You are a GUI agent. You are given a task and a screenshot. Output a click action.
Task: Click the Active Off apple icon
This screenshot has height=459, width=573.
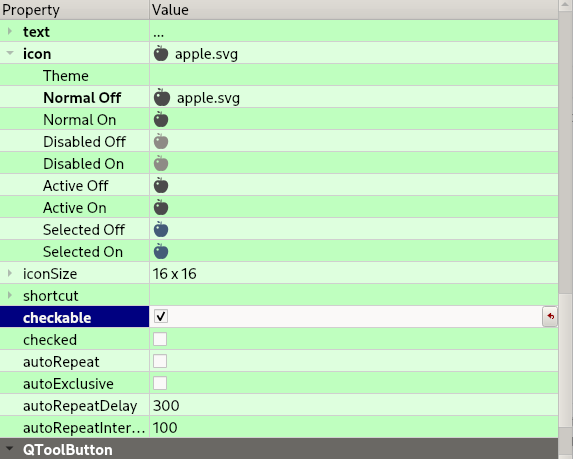tap(161, 185)
